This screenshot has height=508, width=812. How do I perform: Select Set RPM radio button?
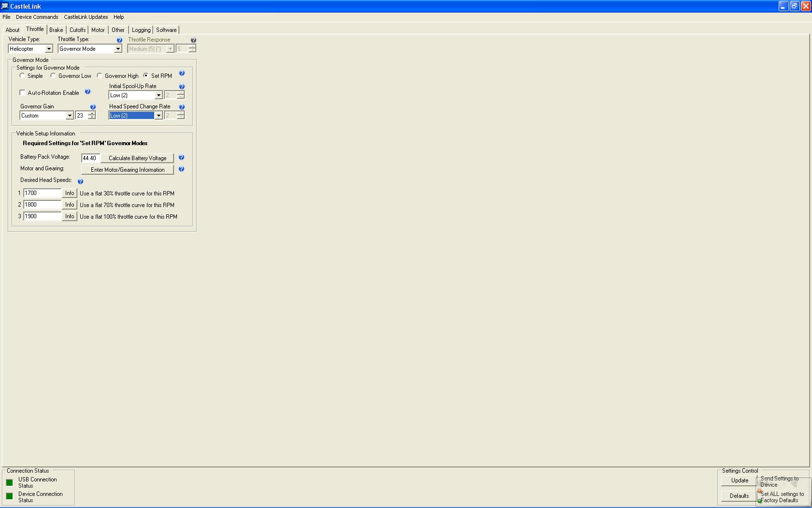click(x=145, y=75)
